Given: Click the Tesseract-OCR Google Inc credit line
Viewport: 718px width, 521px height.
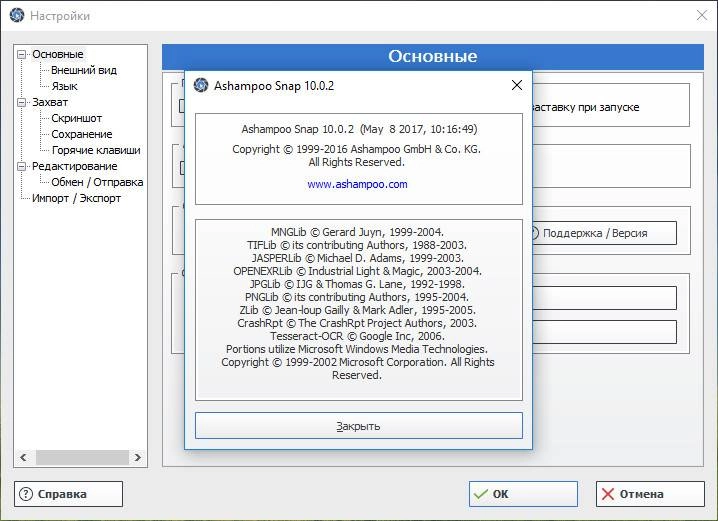Looking at the screenshot, I should pyautogui.click(x=357, y=336).
